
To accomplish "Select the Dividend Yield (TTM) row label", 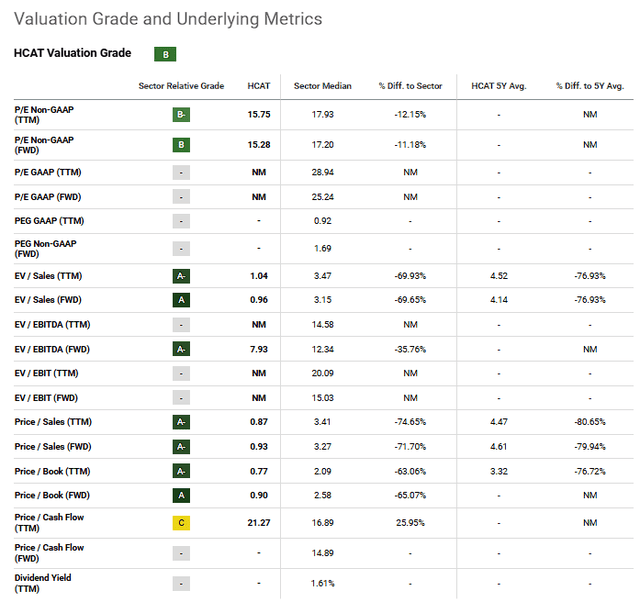I will click(43, 583).
